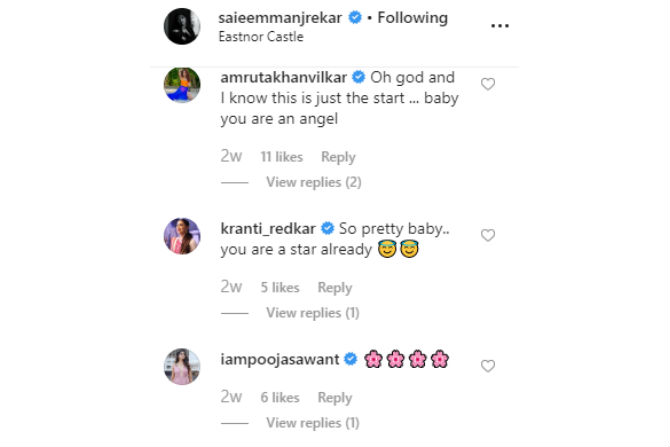Reply to iampoojasawant's comment
The width and height of the screenshot is (670, 447).
(335, 398)
